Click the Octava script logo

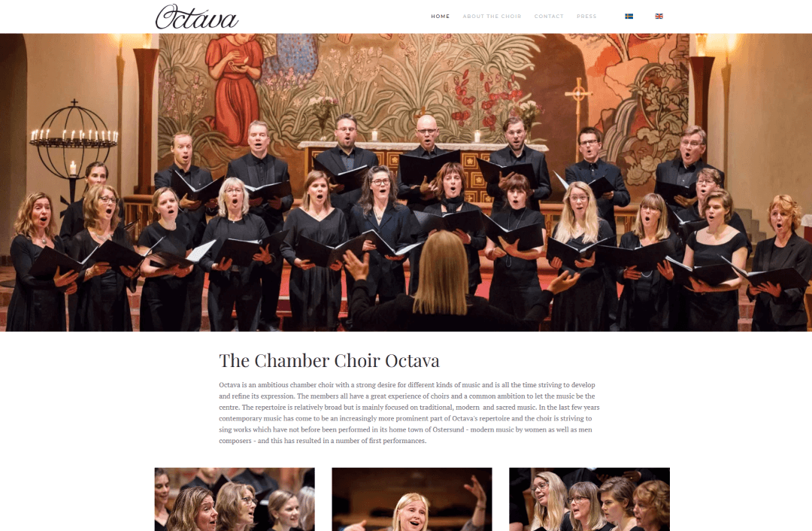[197, 17]
